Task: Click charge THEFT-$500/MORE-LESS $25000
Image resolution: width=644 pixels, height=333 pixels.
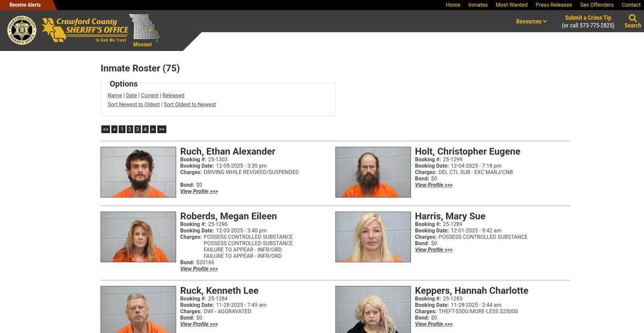Action: (x=478, y=312)
